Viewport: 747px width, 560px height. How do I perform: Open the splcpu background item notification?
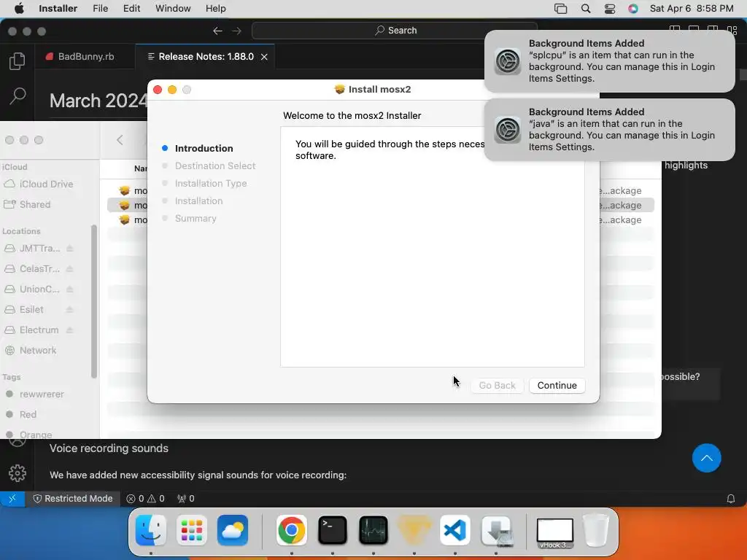[609, 61]
